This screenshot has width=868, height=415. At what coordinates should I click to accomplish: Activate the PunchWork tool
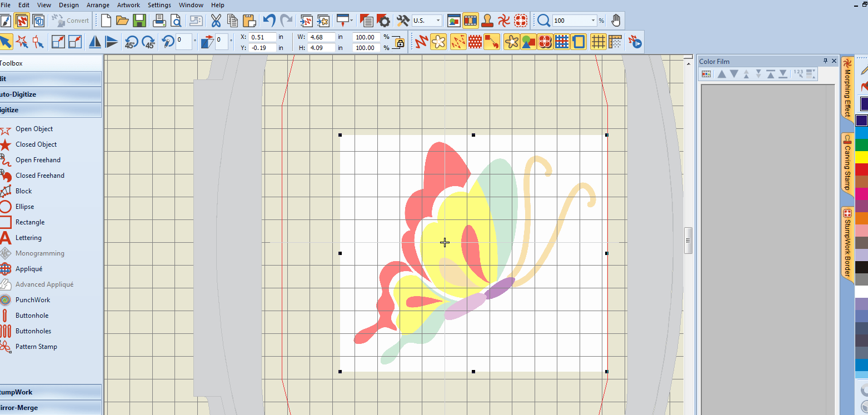(33, 299)
